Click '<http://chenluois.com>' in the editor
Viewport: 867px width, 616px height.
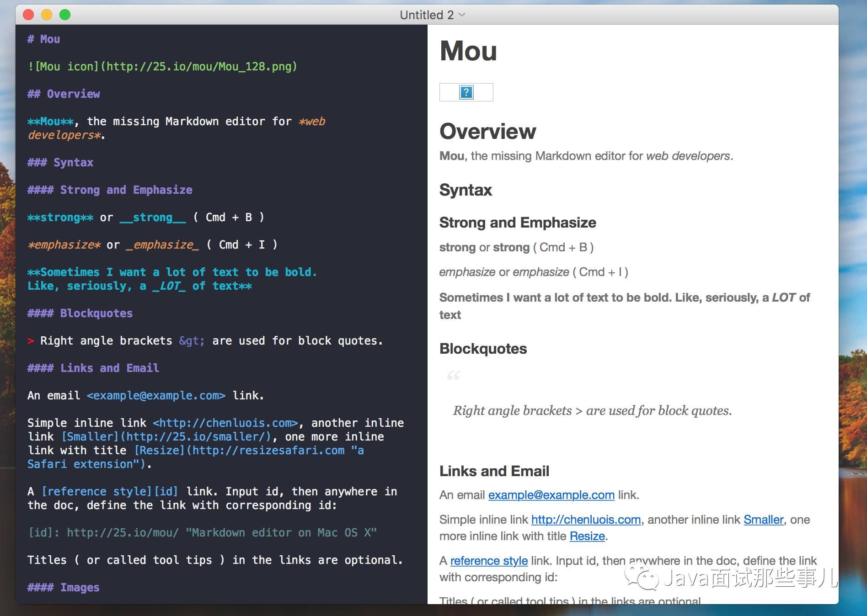coord(225,423)
